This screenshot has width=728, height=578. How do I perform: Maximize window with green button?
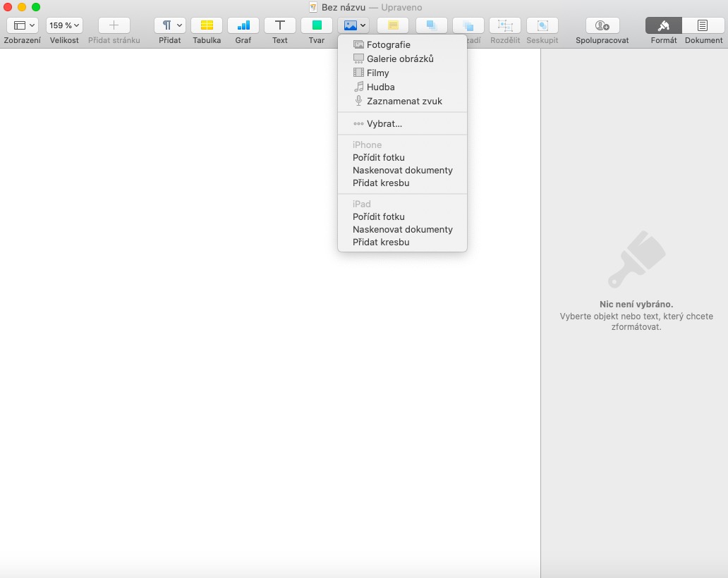pos(36,7)
